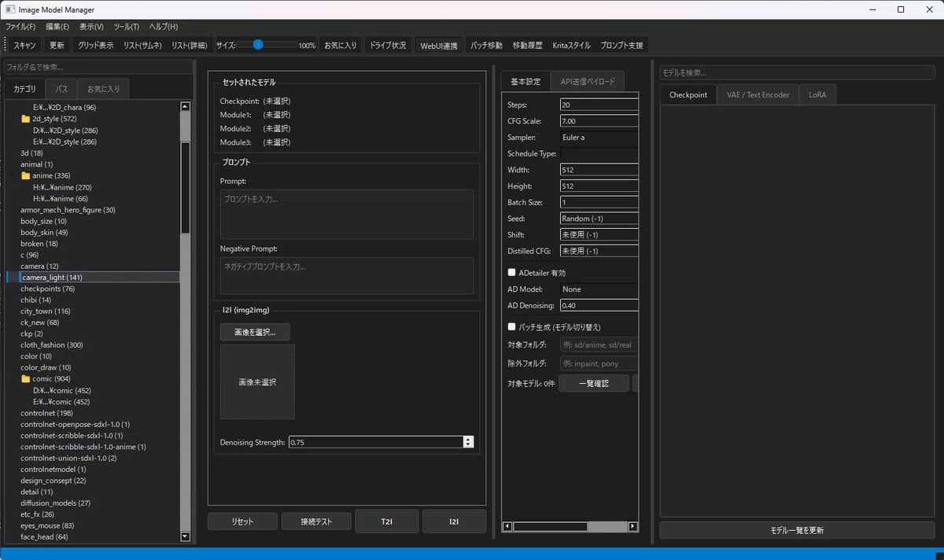Open Kritaスタイル from the toolbar
The height and width of the screenshot is (560, 944).
pyautogui.click(x=571, y=46)
